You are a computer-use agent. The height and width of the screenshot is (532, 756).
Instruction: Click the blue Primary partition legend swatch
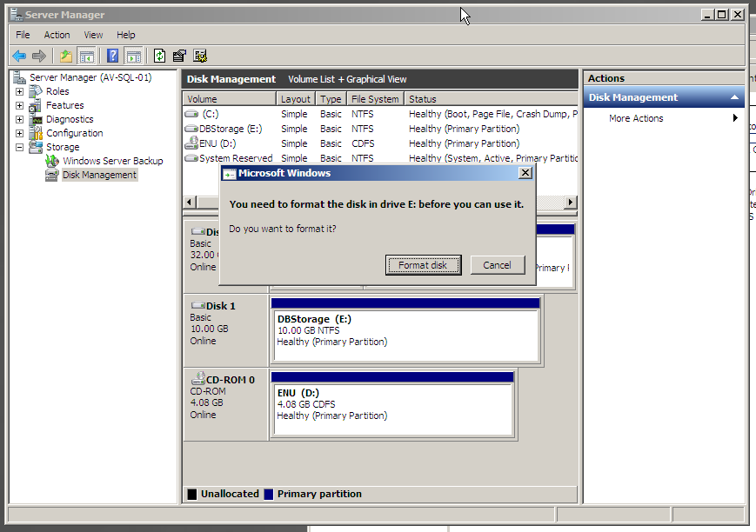269,494
